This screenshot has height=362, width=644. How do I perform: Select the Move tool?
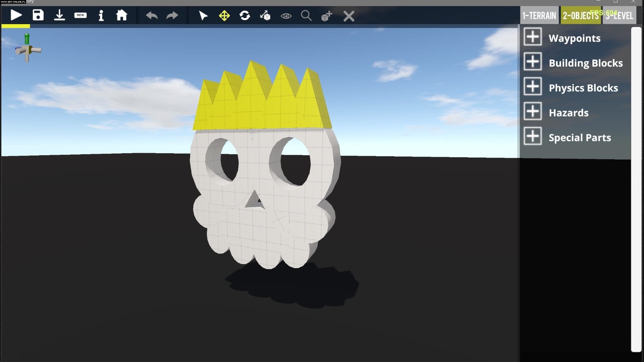point(224,15)
